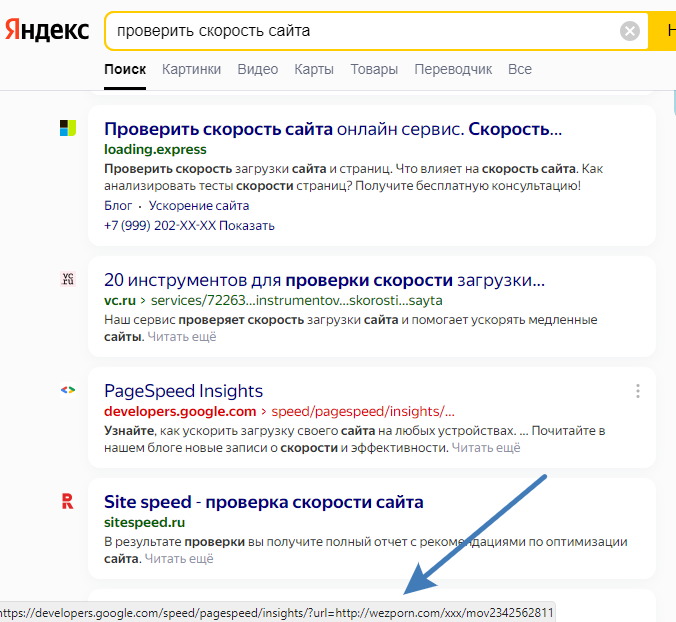The image size is (676, 622).
Task: Click the +7 (999) 202-XX-XX phone number
Action: tap(160, 225)
